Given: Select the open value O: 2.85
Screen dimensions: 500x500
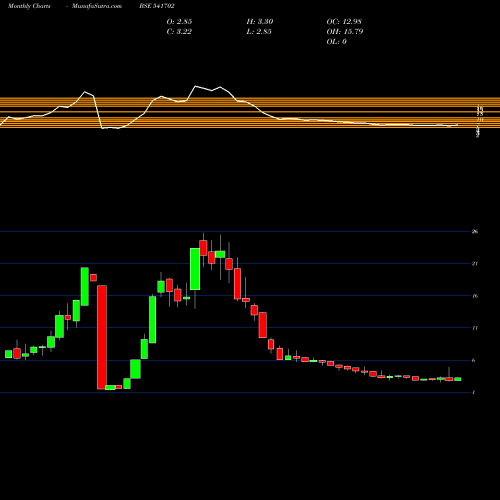Looking at the screenshot, I should (x=179, y=22).
